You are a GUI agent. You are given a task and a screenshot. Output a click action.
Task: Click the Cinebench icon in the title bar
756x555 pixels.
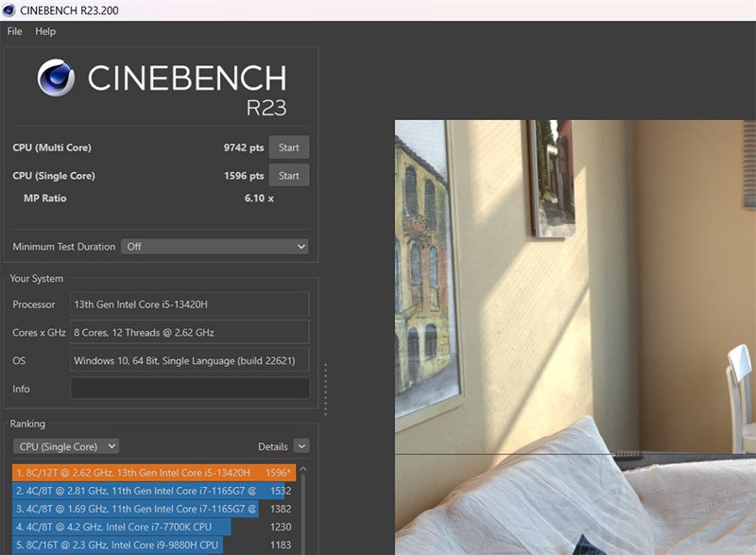pos(9,9)
